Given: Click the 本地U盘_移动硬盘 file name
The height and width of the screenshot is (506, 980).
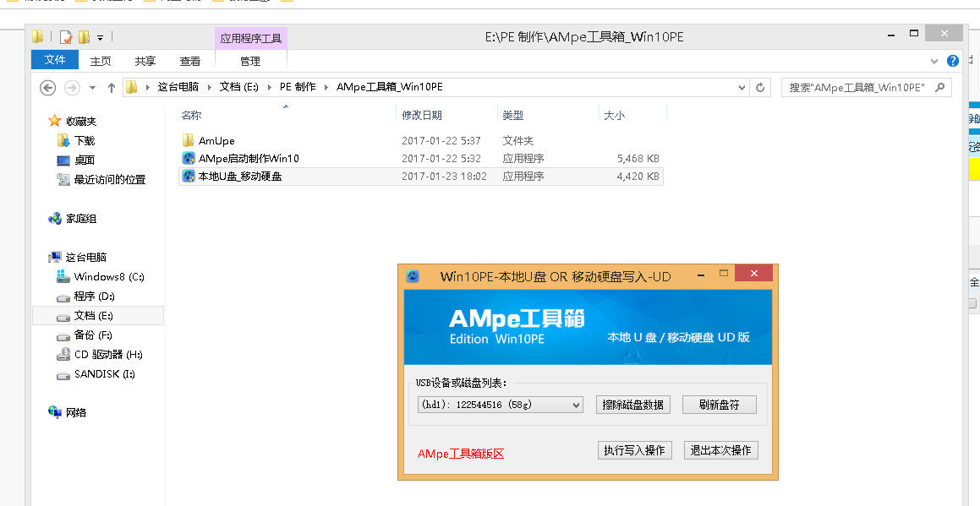Looking at the screenshot, I should pos(240,177).
